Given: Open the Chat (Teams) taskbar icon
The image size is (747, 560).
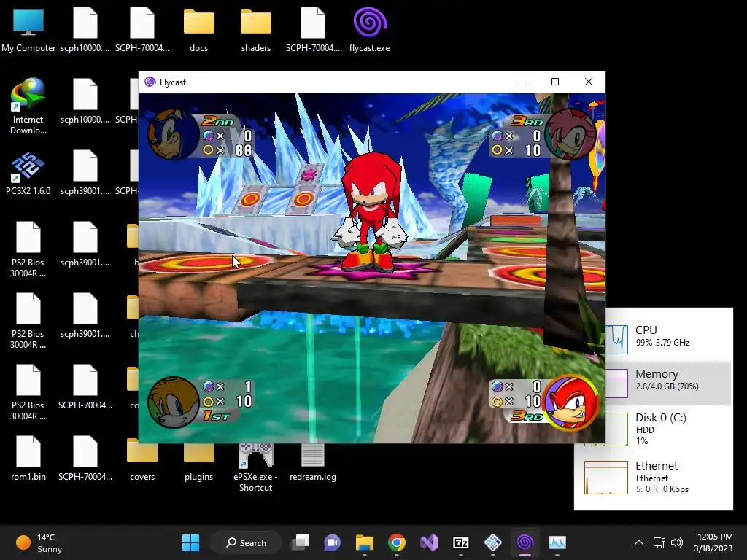Looking at the screenshot, I should (332, 542).
